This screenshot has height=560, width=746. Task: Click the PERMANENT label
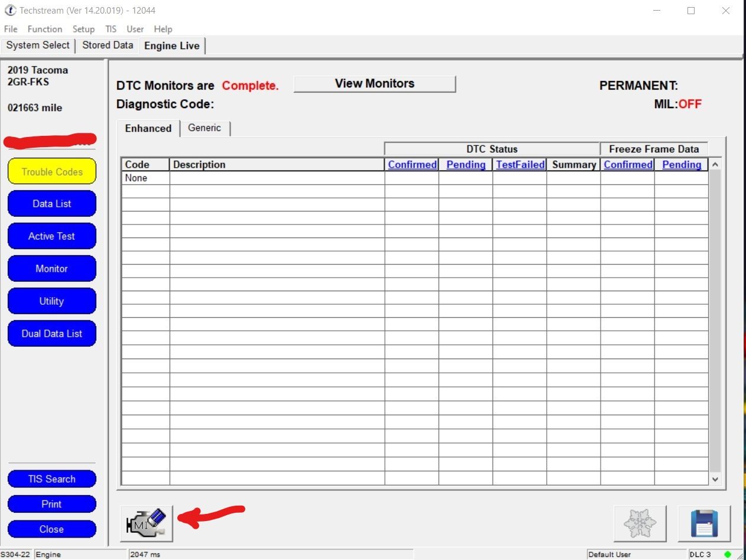tap(639, 86)
